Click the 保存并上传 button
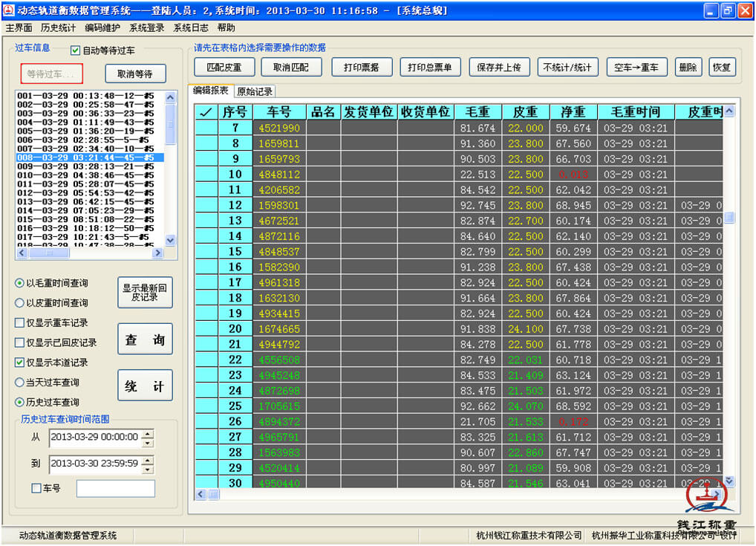Screen dimensions: 756x546 499,68
